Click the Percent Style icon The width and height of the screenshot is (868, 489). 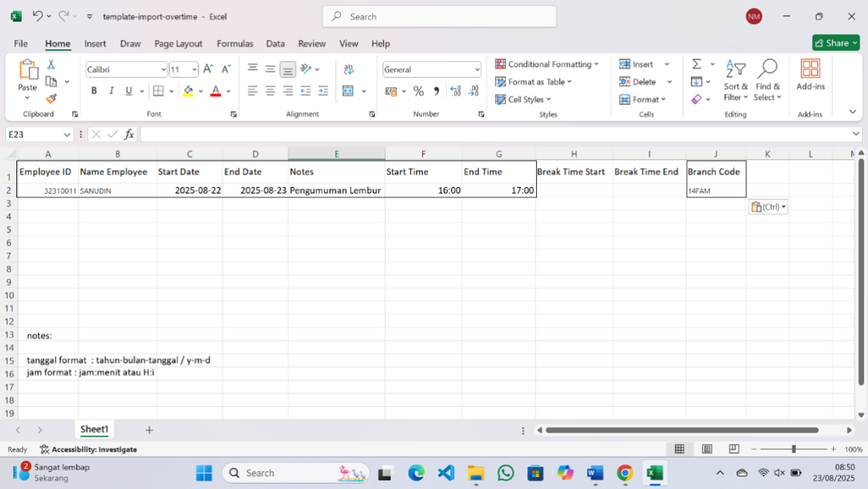click(x=418, y=91)
